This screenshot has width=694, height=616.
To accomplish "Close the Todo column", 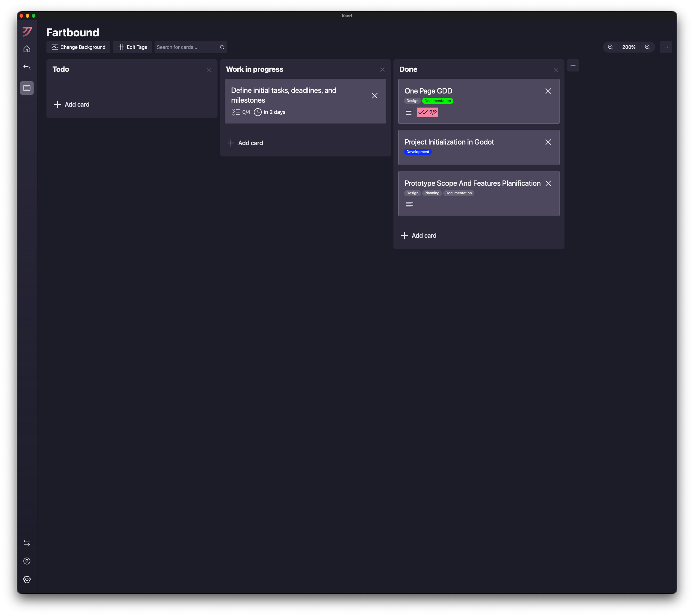I will (x=209, y=70).
